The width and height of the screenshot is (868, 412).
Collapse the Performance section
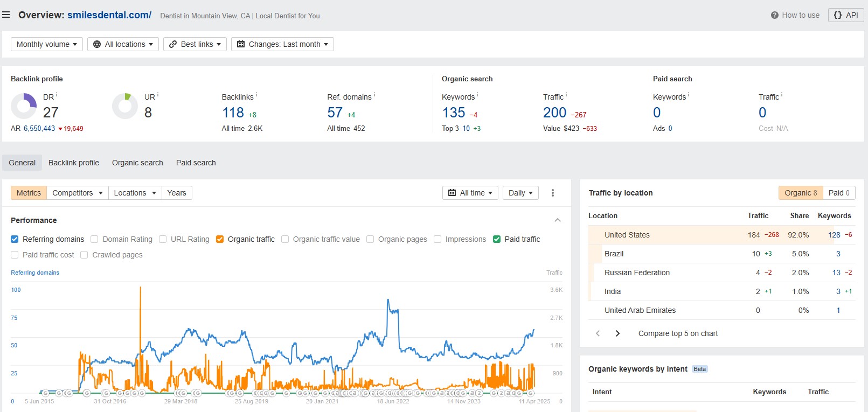[x=558, y=220]
